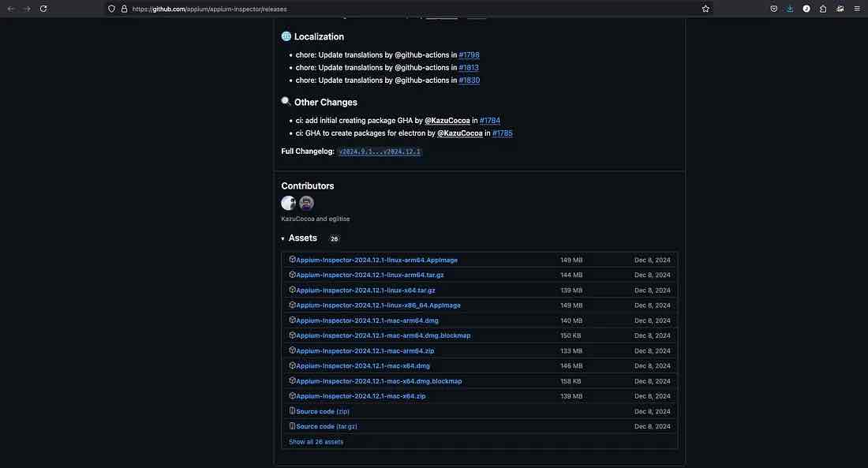Screen dimensions: 868x468
Task: Download Source code (tar.gz)
Action: [x=326, y=426]
